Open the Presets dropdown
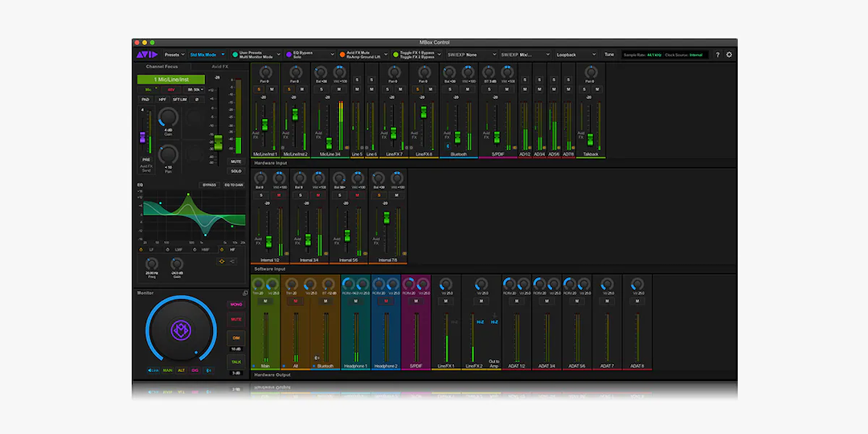 tap(174, 55)
